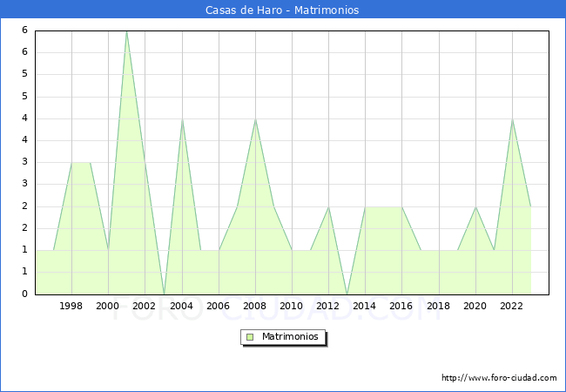Click the 2022 peak data point at 4
This screenshot has height=392, width=566.
click(x=512, y=119)
